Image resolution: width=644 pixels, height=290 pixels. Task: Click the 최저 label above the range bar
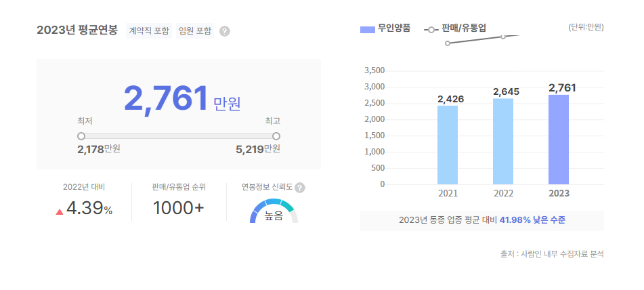[x=85, y=121]
